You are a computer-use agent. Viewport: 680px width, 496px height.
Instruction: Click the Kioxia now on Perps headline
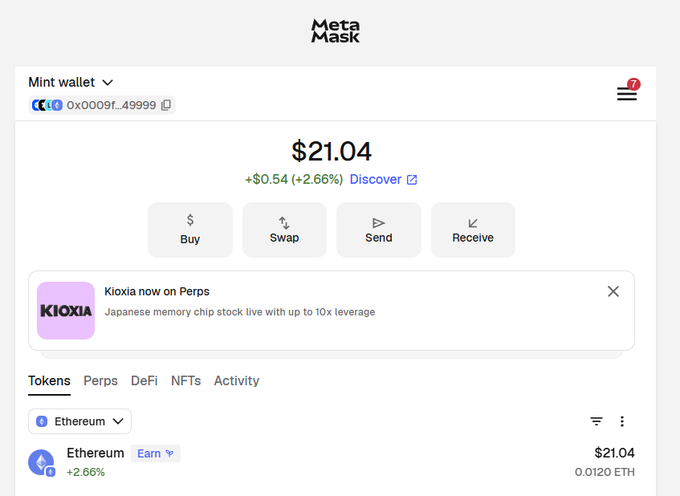[157, 291]
